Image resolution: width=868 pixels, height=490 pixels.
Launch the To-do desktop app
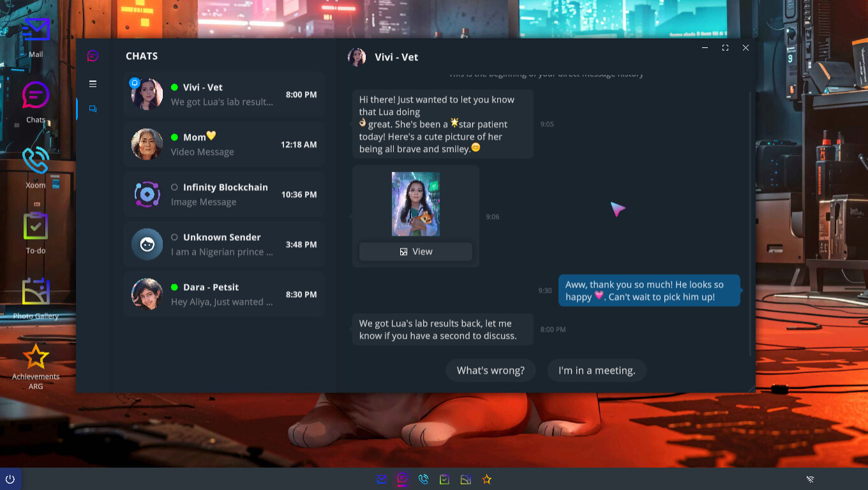coord(36,227)
